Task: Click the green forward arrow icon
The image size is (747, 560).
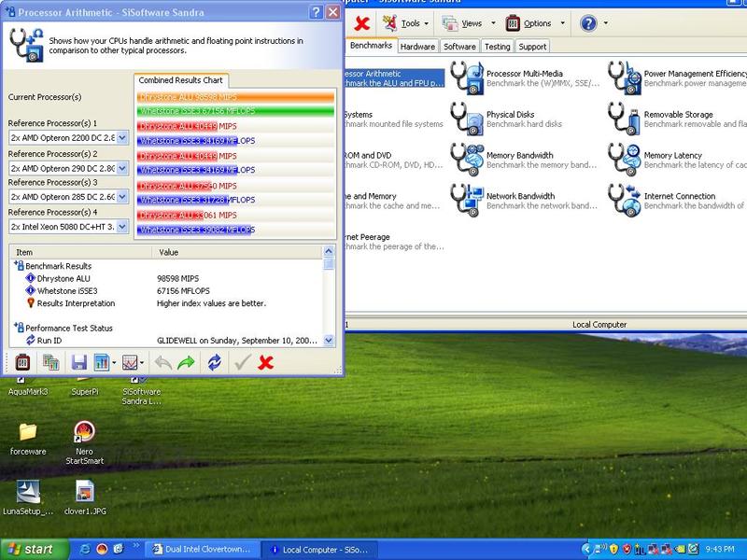Action: [x=186, y=363]
